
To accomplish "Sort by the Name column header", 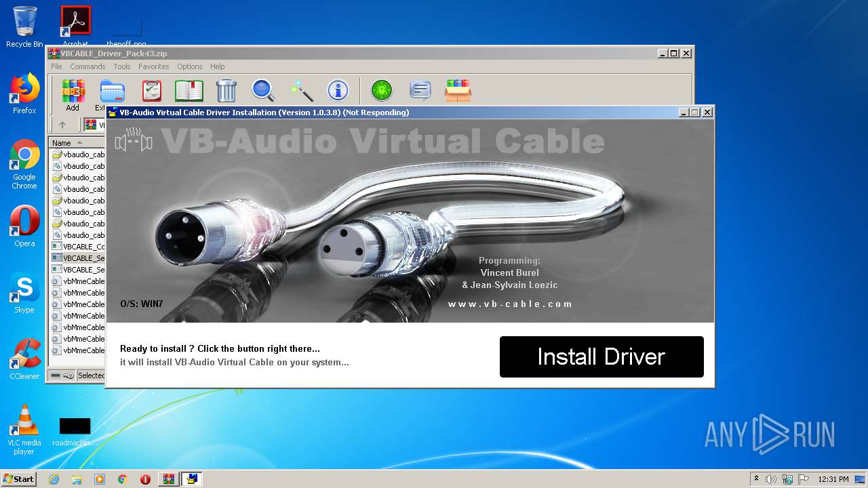I will (x=77, y=143).
